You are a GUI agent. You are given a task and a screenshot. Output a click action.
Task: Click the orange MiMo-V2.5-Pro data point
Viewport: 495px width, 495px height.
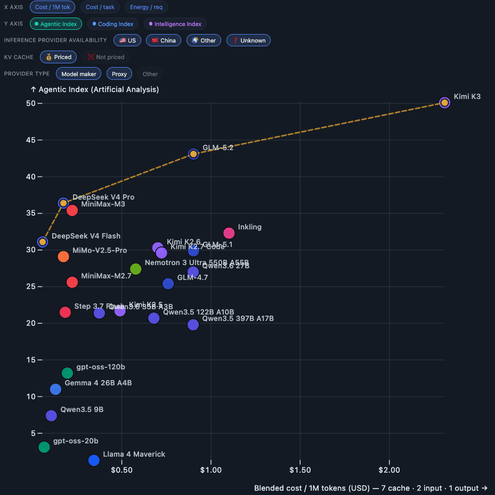[63, 257]
